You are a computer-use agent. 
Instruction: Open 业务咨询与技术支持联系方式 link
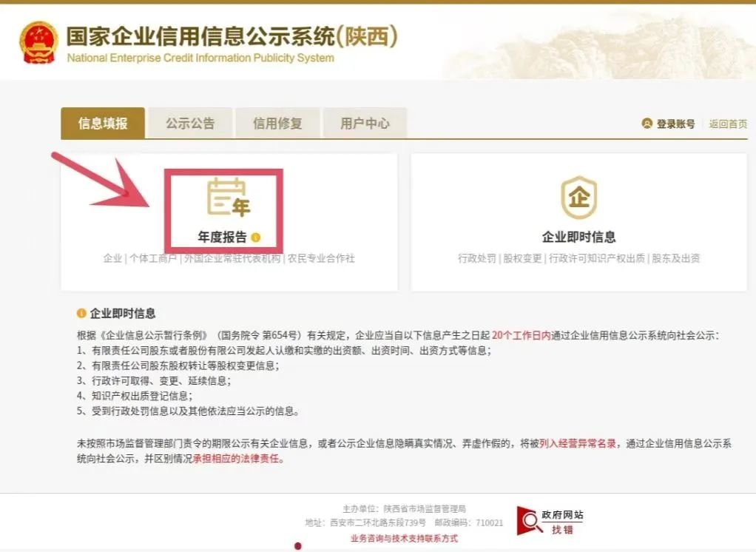pos(404,539)
